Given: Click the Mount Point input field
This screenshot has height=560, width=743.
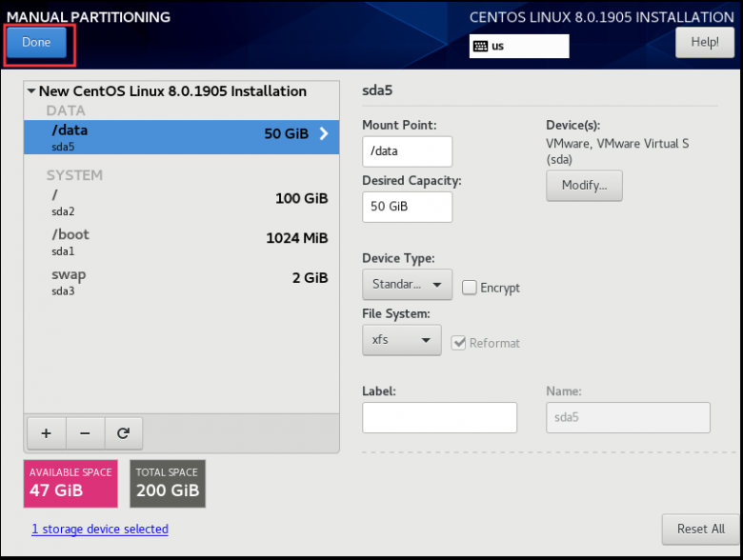Looking at the screenshot, I should 407,151.
